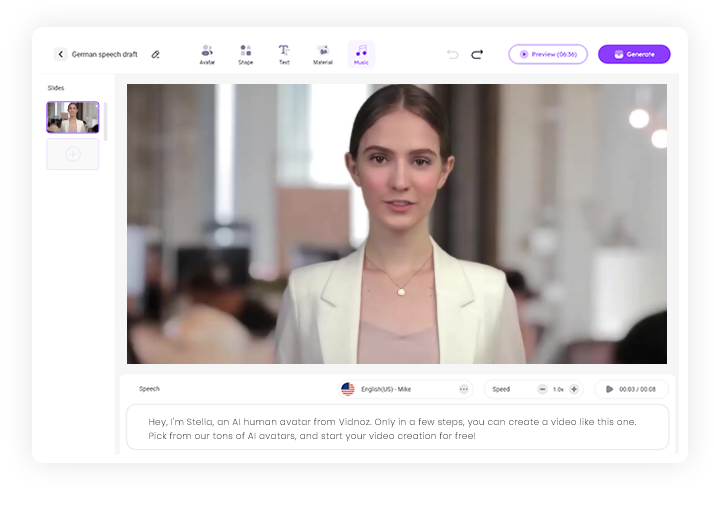The height and width of the screenshot is (512, 714).
Task: Preview the video (06:36)
Action: point(547,54)
